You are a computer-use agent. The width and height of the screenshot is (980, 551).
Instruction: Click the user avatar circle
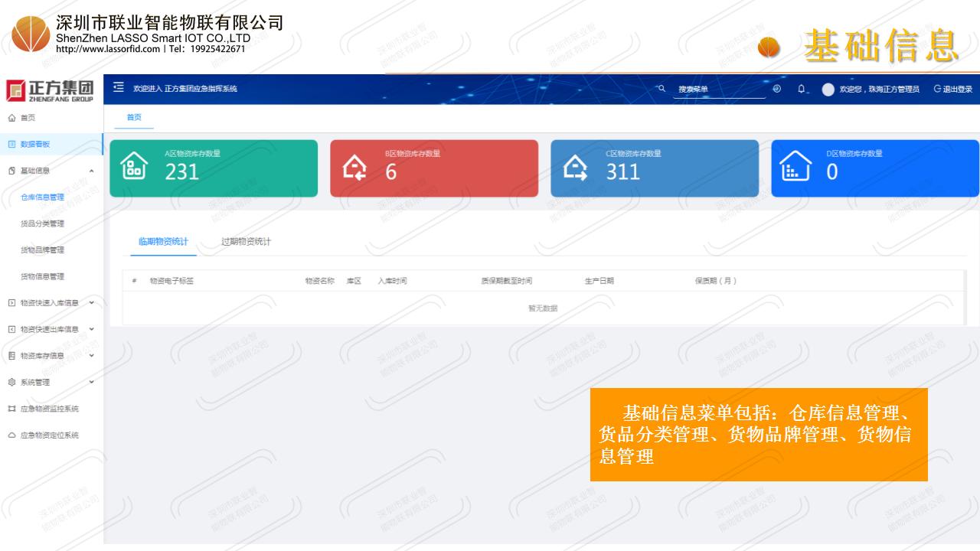pos(828,90)
